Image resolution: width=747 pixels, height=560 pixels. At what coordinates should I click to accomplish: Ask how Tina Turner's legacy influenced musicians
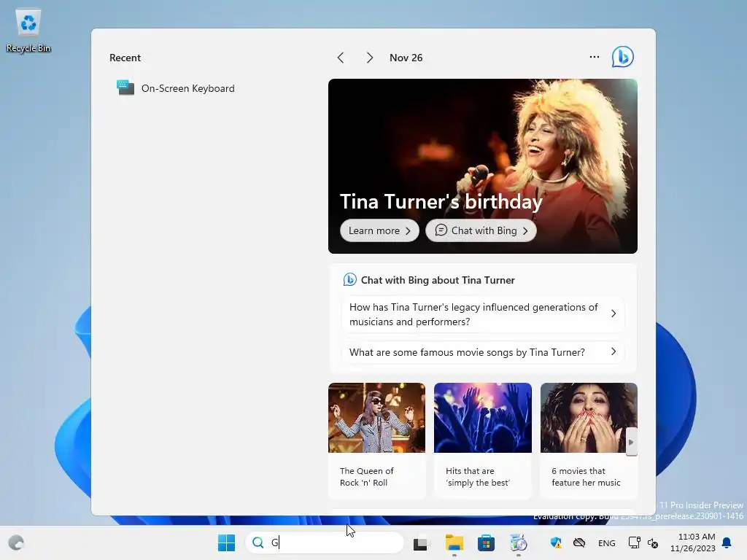483,314
